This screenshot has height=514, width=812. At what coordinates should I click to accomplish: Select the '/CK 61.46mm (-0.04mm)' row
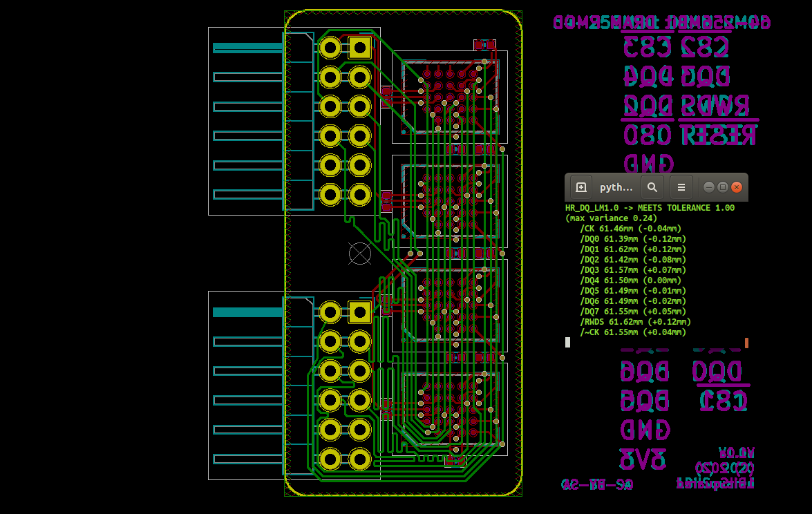[x=630, y=228]
